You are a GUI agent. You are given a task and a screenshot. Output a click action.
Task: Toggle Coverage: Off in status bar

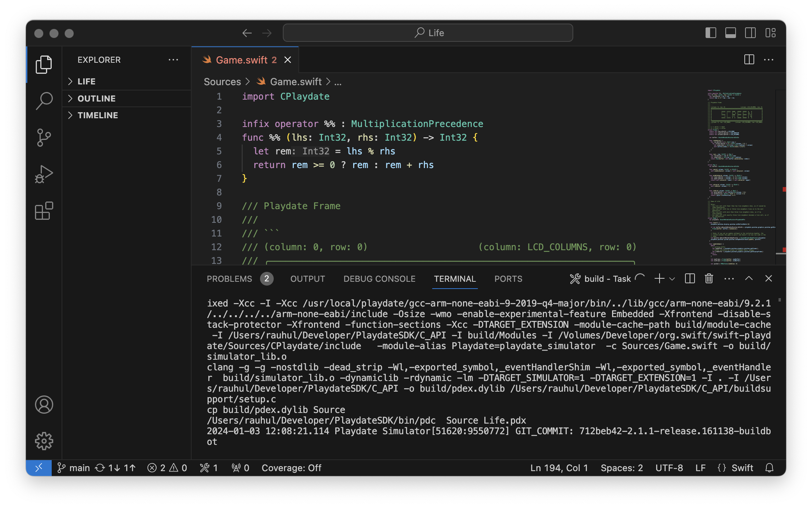click(292, 468)
